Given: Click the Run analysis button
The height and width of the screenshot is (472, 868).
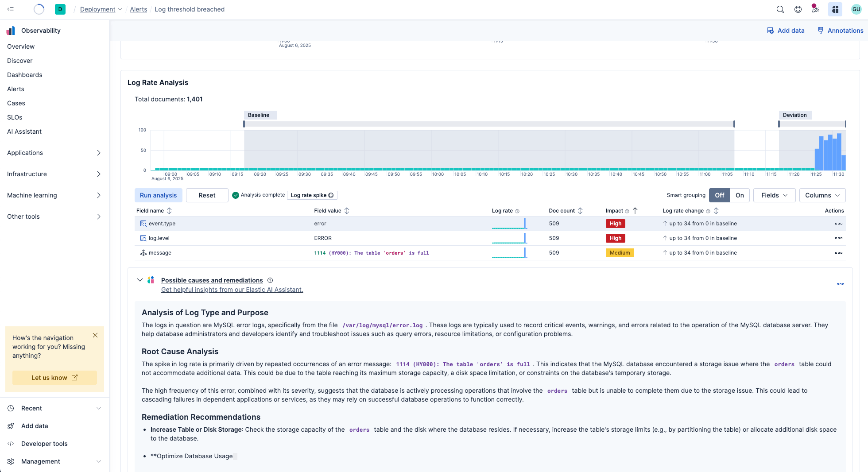Looking at the screenshot, I should point(158,195).
